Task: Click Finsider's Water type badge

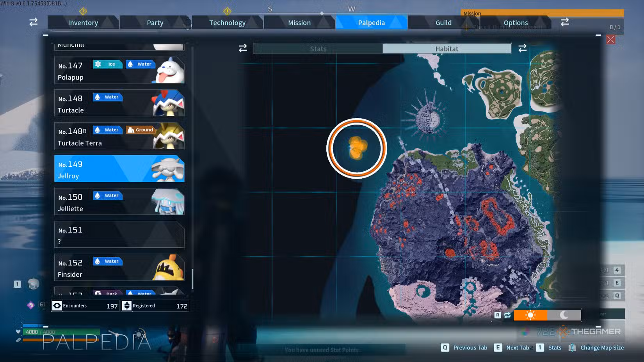Action: point(108,261)
